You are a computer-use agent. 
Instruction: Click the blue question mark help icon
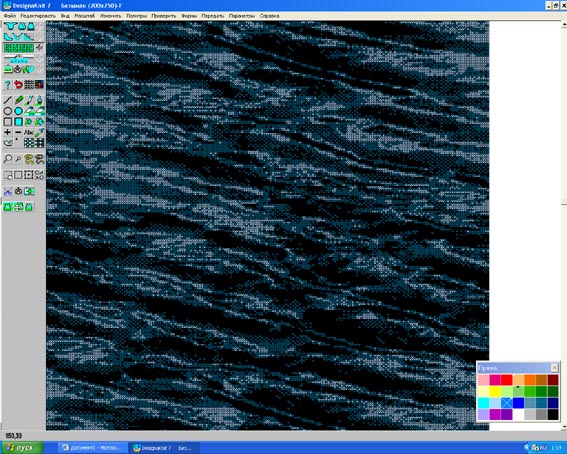pyautogui.click(x=8, y=85)
